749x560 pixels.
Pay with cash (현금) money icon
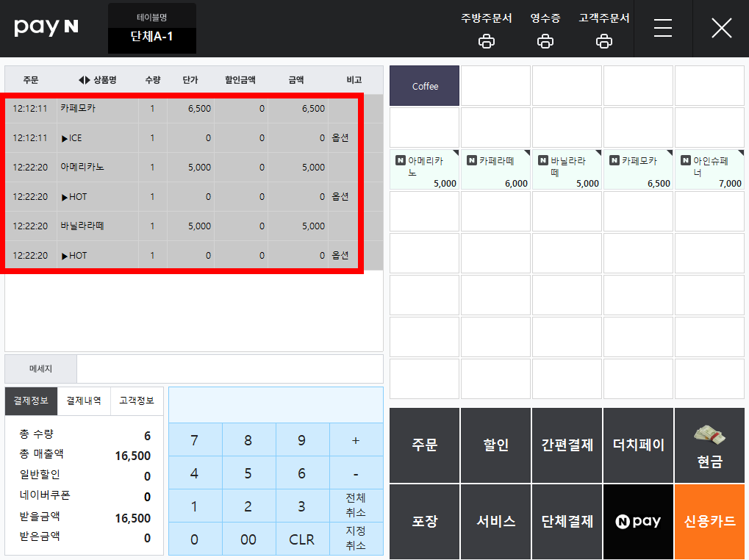[709, 434]
